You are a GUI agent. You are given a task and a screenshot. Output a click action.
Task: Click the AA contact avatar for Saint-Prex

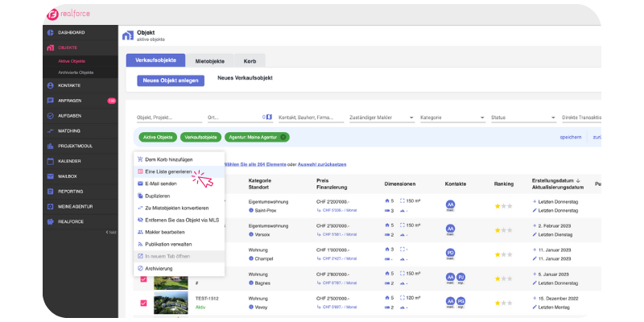point(450,205)
